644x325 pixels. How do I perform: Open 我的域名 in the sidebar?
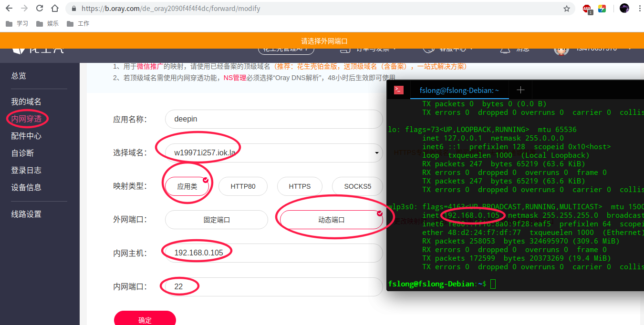[26, 102]
